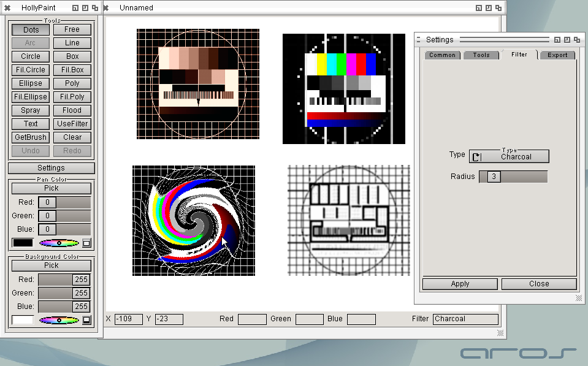The image size is (588, 366).
Task: Open Settings from the HollyPaint panel
Action: 51,168
